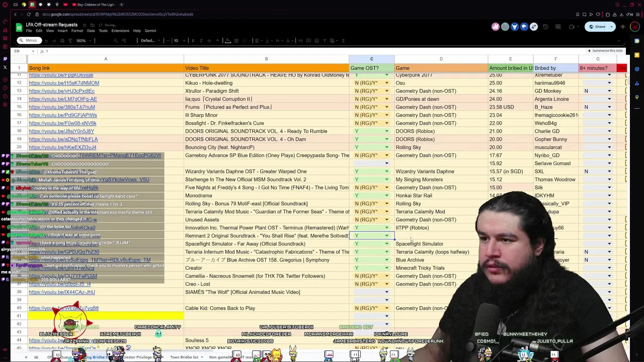Open the File menu
This screenshot has width=644, height=362.
(29, 31)
